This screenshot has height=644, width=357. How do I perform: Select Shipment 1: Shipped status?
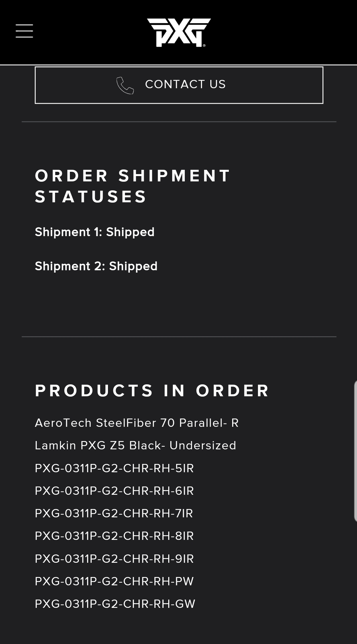(x=95, y=232)
